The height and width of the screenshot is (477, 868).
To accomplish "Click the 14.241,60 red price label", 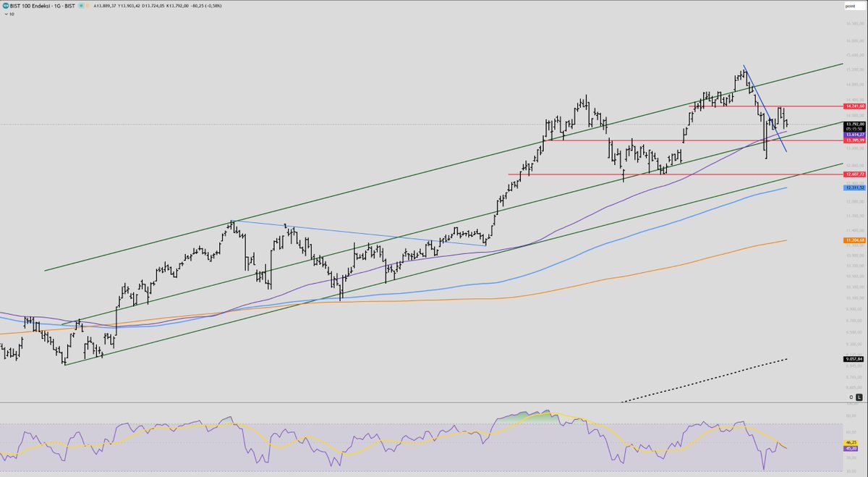I will 854,106.
